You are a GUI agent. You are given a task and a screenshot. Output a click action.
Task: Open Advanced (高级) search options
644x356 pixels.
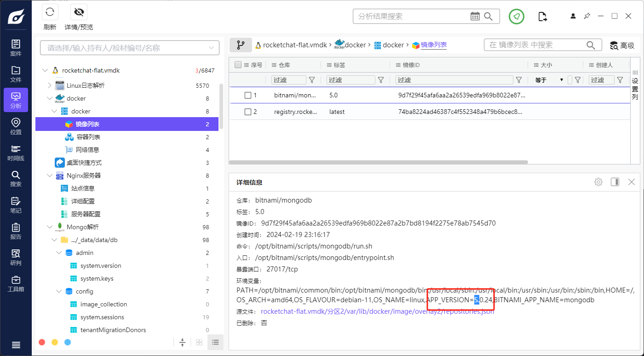coord(622,45)
